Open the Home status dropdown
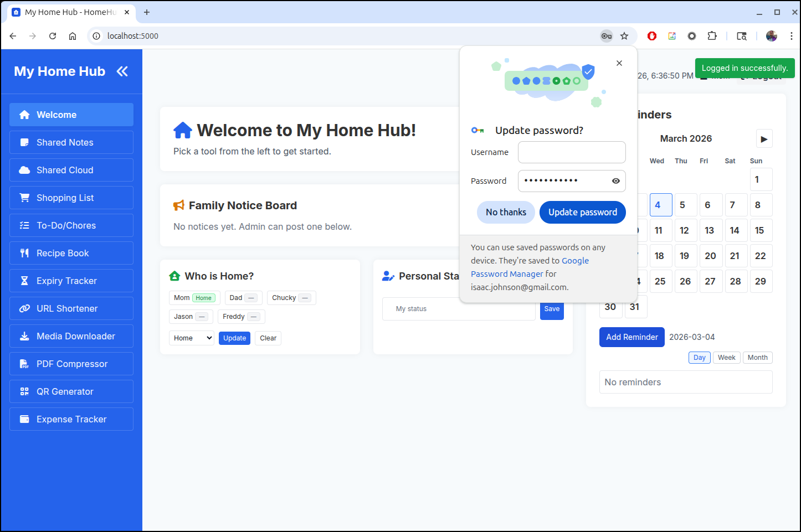The image size is (801, 532). [192, 338]
